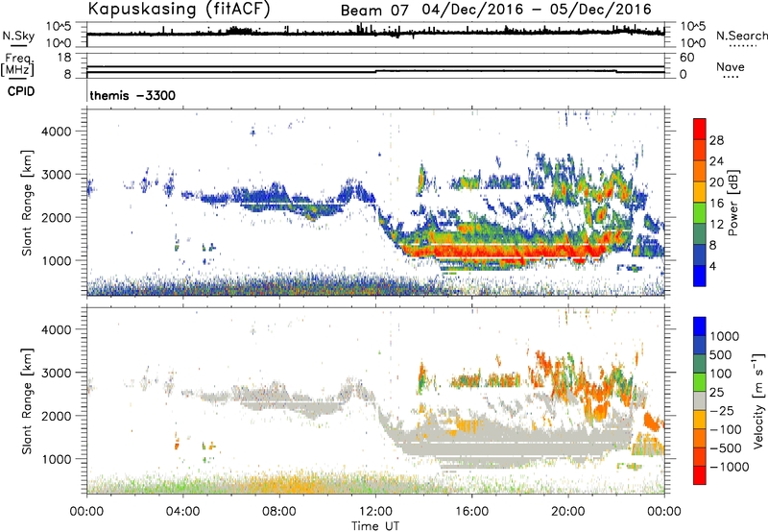Click the 04:00 time axis tick label
768x532 pixels.
tap(183, 512)
